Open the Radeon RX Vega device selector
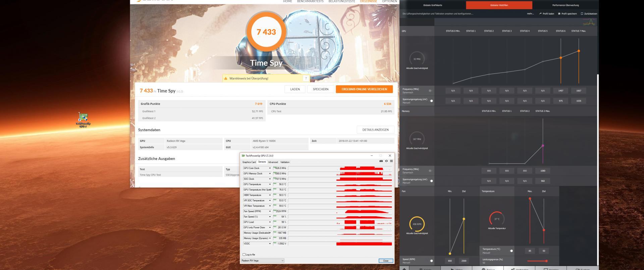This screenshot has width=644, height=270. (x=263, y=261)
